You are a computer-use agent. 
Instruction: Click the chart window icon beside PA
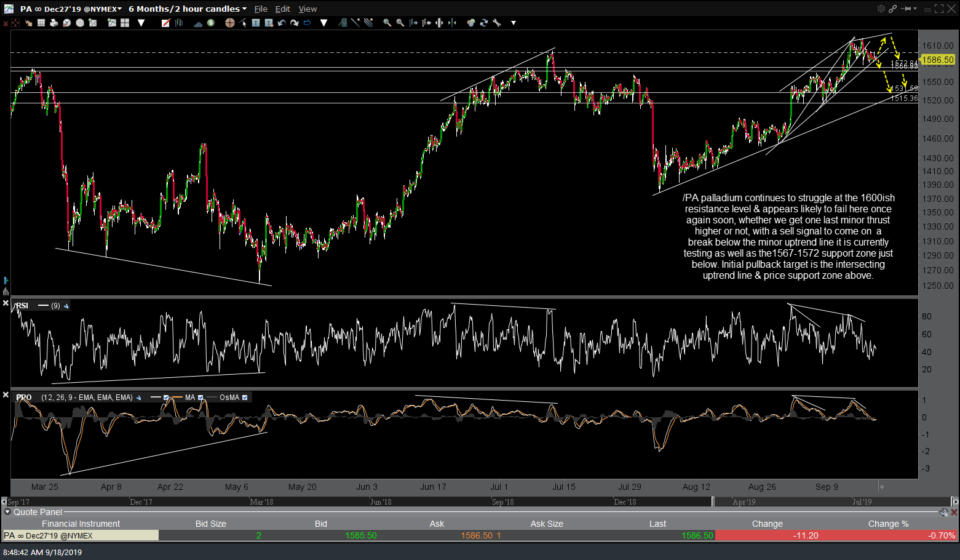[x=8, y=8]
